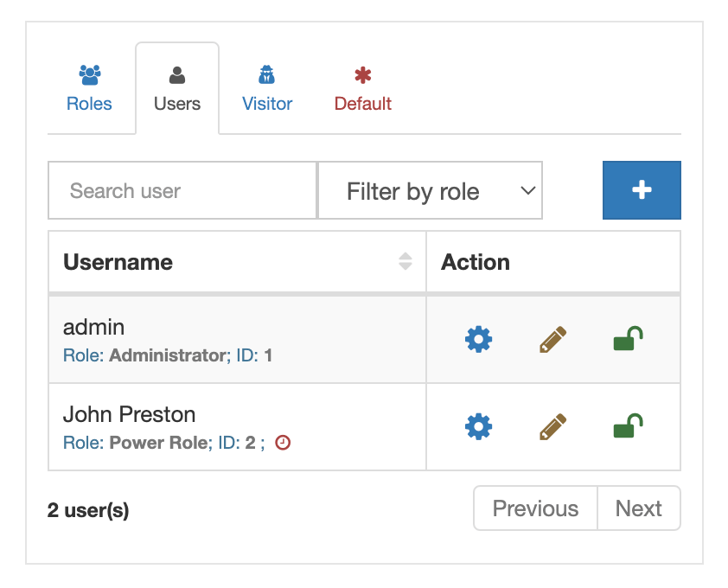Click Role: Administrator; ID: 1 text

point(168,355)
